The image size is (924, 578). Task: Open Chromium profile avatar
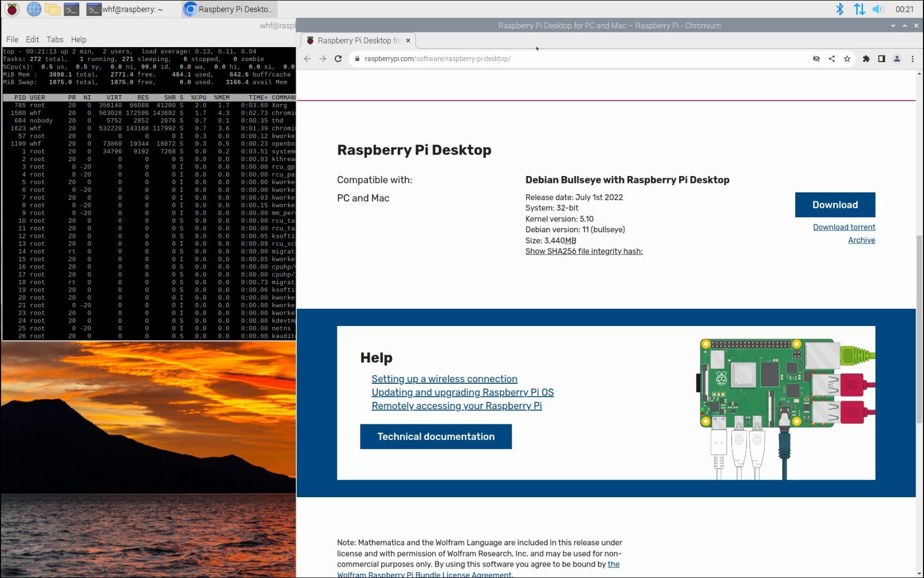point(897,59)
